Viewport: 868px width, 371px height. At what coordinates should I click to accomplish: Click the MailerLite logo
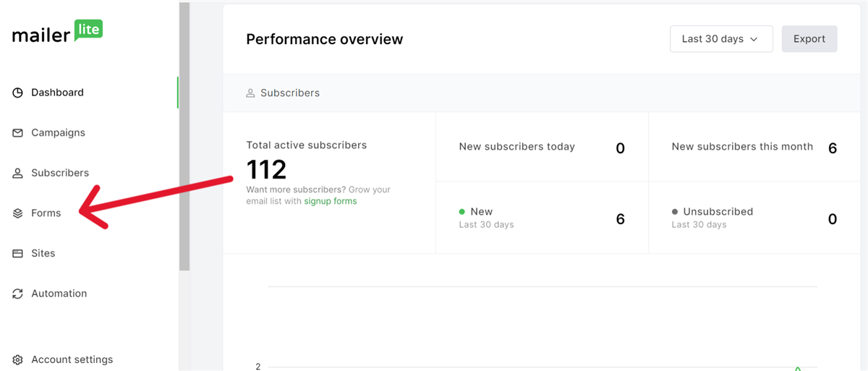(58, 33)
